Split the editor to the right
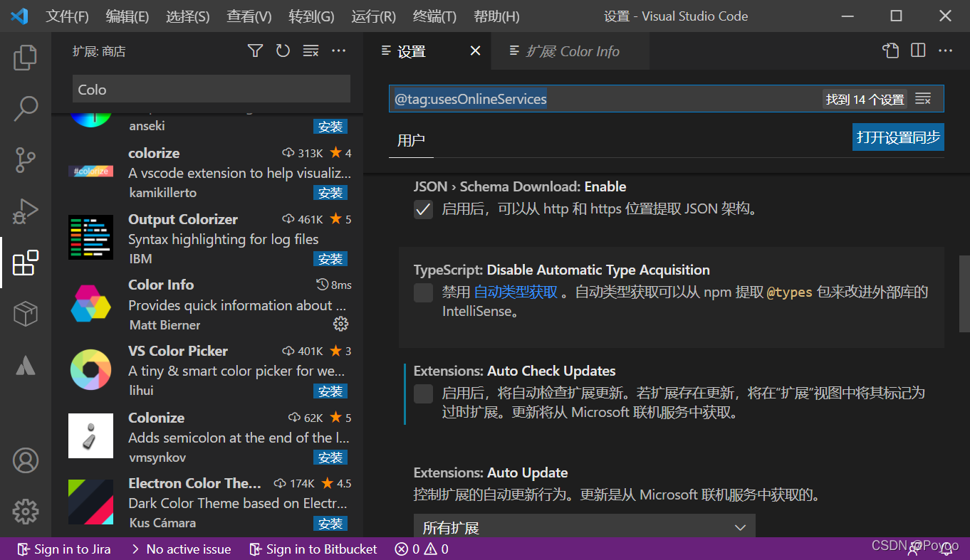The width and height of the screenshot is (970, 560). (918, 51)
